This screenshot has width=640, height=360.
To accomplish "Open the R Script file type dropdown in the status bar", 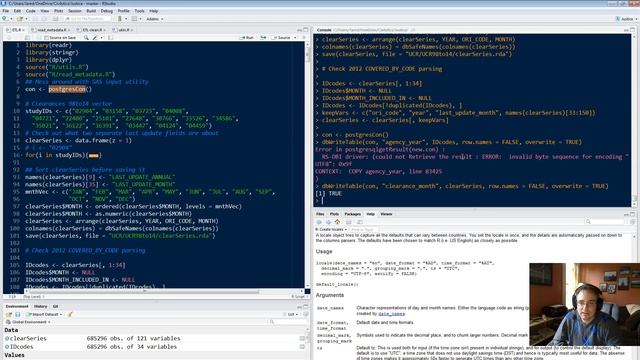I will 299,297.
